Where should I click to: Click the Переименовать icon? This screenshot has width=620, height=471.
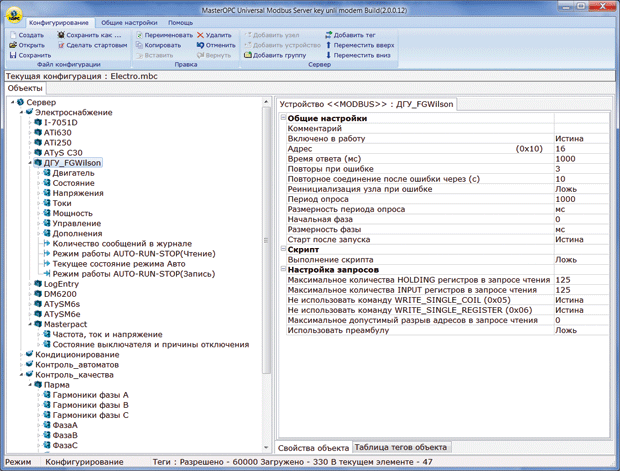coord(139,35)
